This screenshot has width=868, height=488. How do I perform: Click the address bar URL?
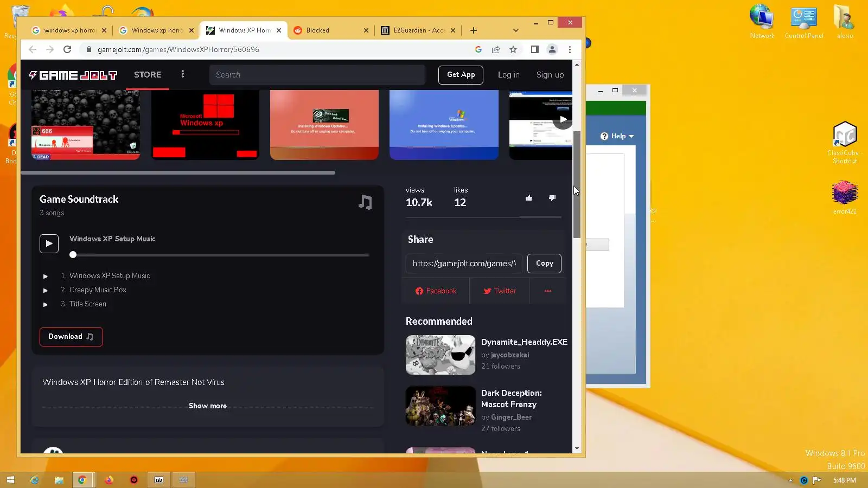(x=178, y=49)
